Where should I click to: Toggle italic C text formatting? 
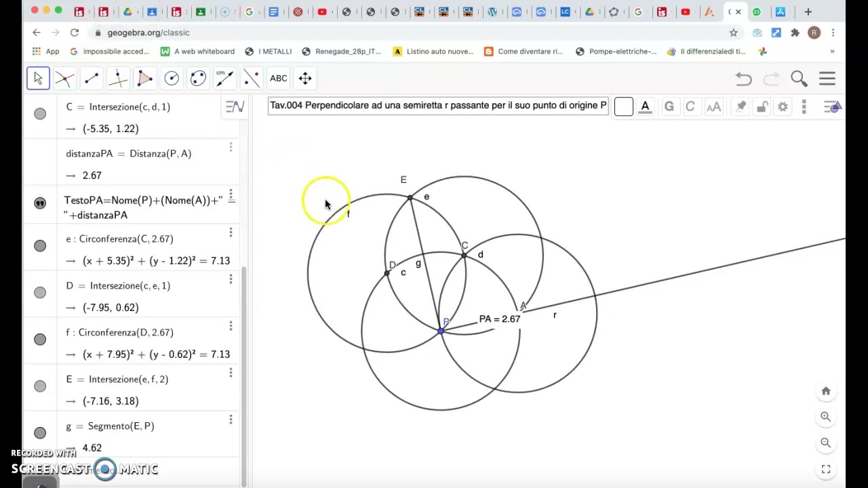click(690, 106)
